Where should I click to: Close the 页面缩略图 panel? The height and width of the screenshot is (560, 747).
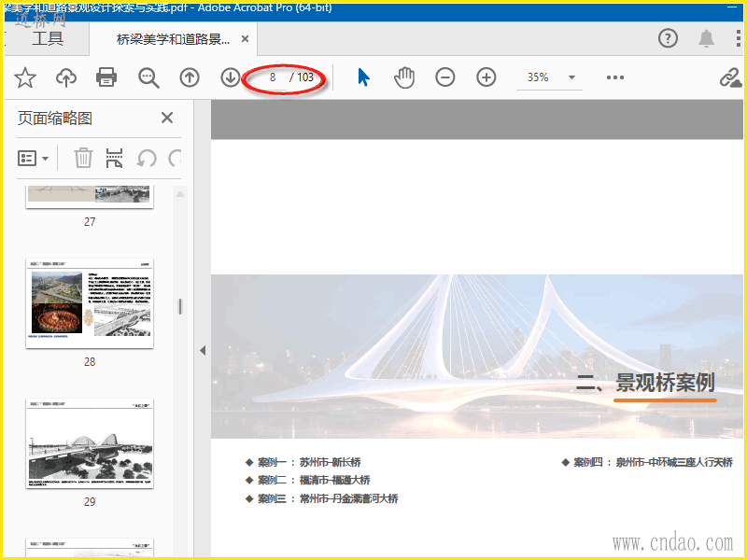click(x=167, y=118)
